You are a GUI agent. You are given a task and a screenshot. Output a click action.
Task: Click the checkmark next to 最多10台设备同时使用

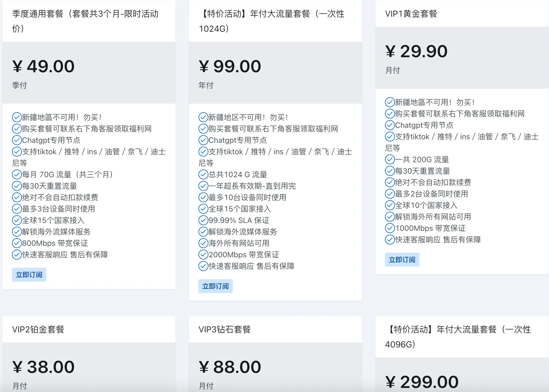point(203,197)
